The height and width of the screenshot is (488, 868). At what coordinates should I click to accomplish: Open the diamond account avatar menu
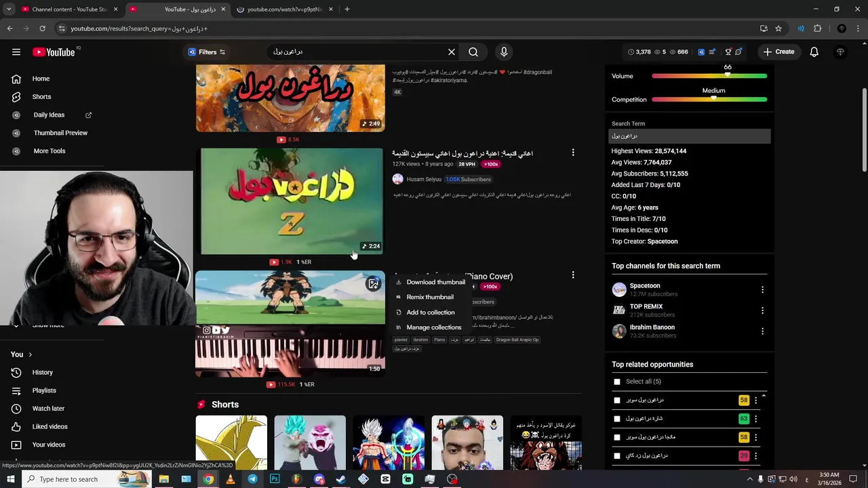point(841,52)
